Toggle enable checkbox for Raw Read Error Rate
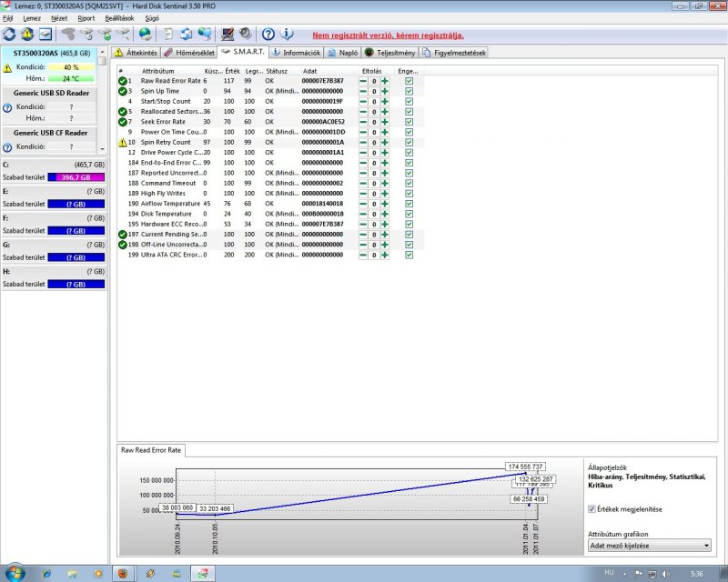 (x=409, y=81)
